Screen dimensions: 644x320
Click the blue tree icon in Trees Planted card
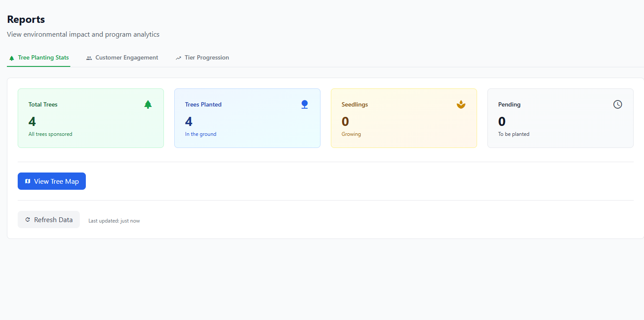[x=305, y=104]
